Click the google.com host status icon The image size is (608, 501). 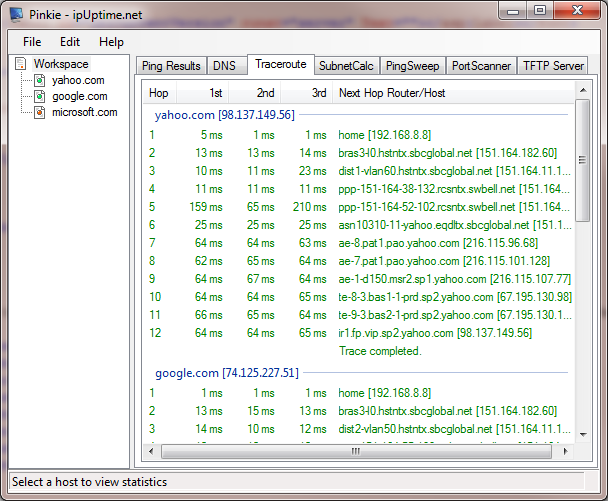(40, 96)
